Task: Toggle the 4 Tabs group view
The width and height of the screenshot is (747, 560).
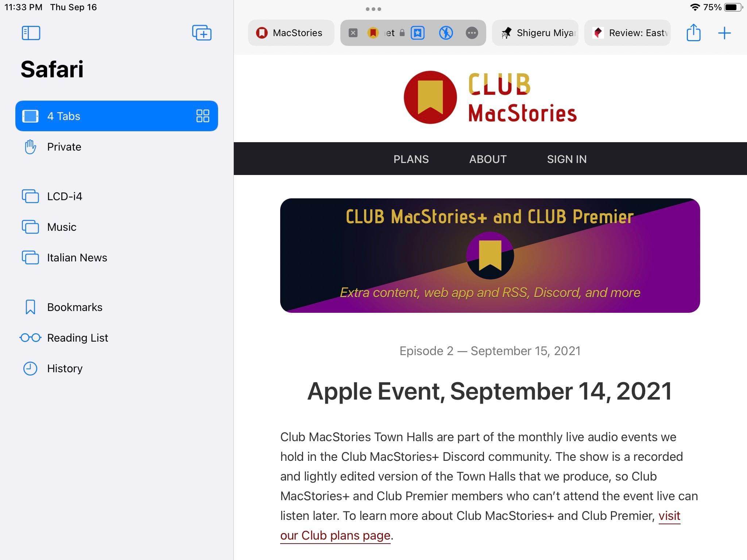Action: coord(203,116)
